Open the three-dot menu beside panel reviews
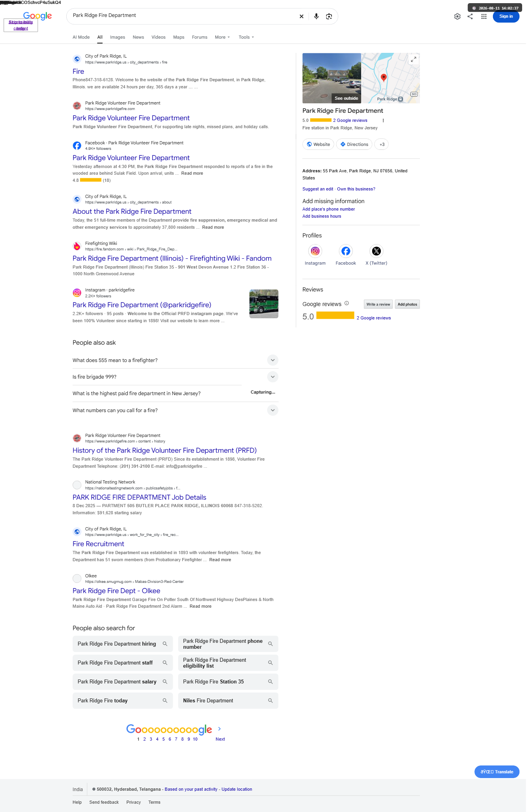Image resolution: width=532 pixels, height=812 pixels. (383, 121)
